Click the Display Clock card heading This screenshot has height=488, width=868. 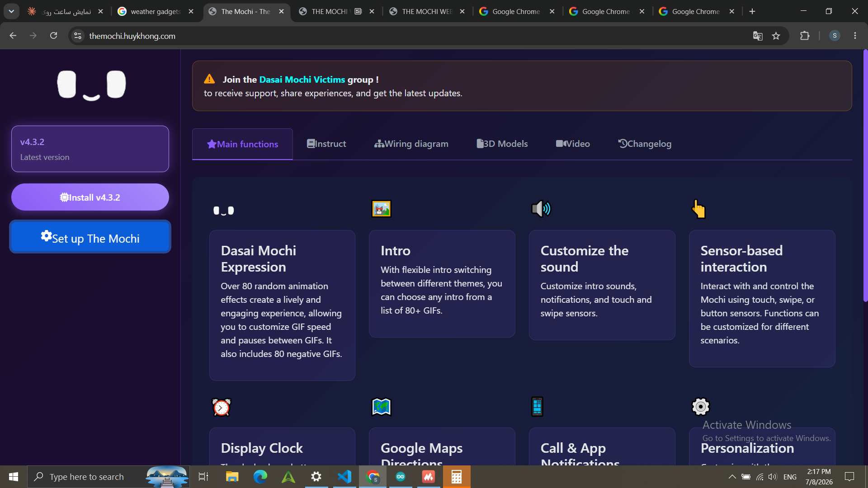click(262, 448)
